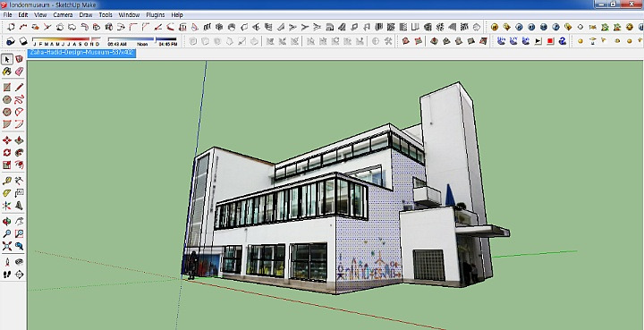Pick the Paint Bucket tool
644x330 pixels.
7,72
